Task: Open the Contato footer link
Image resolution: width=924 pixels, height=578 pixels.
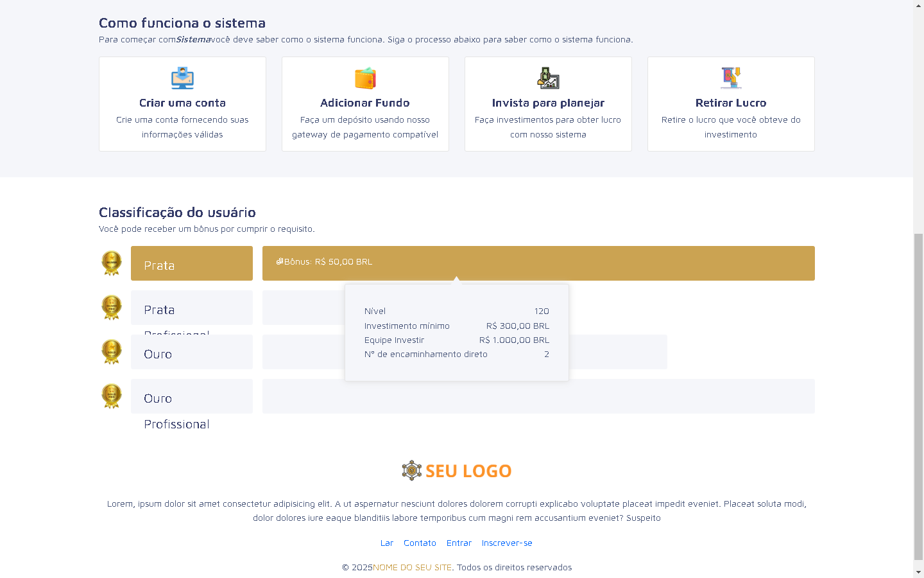Action: tap(420, 543)
